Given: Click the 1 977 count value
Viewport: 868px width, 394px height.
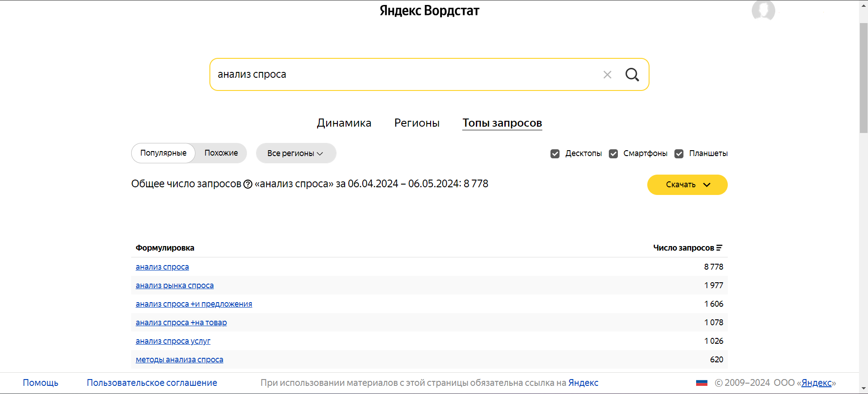Looking at the screenshot, I should pyautogui.click(x=713, y=285).
